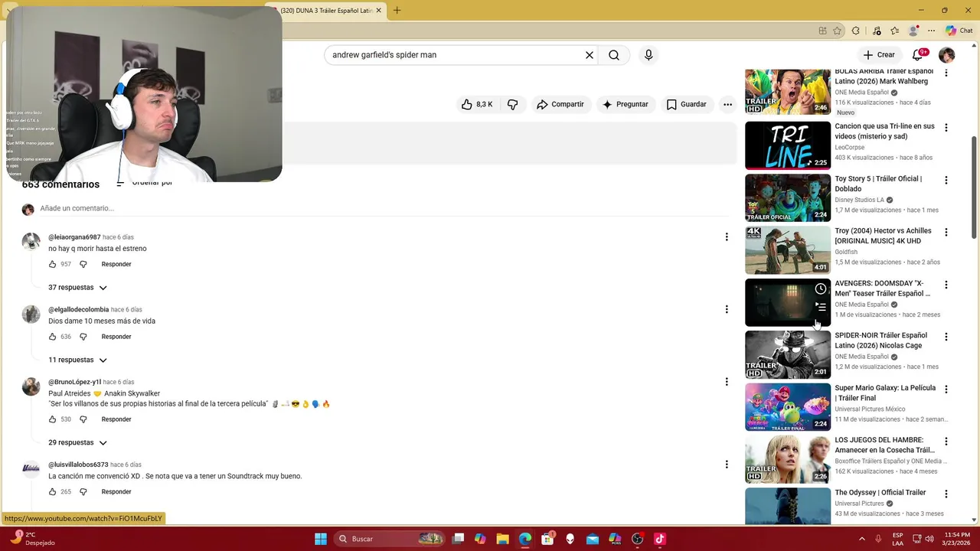Open more options for Toy Story 5 video
Image resolution: width=980 pixels, height=551 pixels.
point(946,181)
